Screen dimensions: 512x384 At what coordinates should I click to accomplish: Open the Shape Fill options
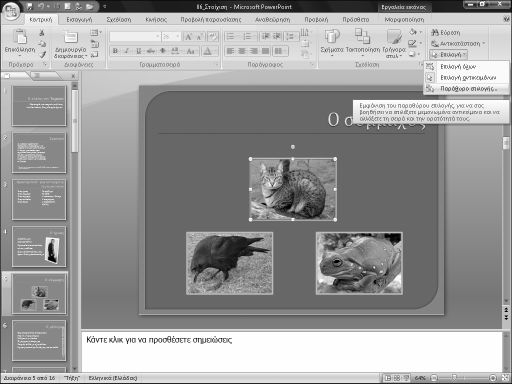[x=415, y=32]
